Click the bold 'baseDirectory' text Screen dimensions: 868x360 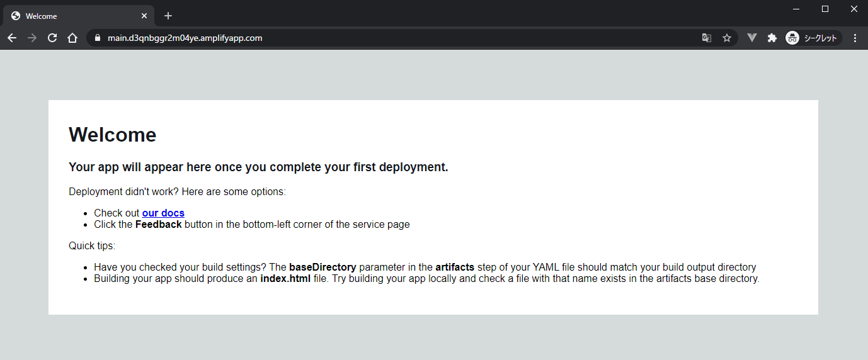[323, 267]
